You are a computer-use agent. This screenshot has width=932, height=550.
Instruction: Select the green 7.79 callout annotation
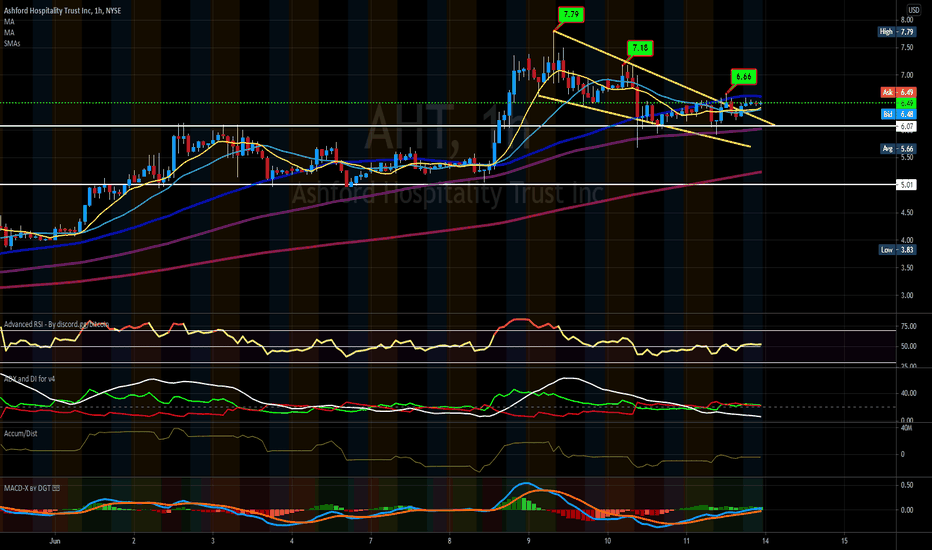click(x=571, y=14)
